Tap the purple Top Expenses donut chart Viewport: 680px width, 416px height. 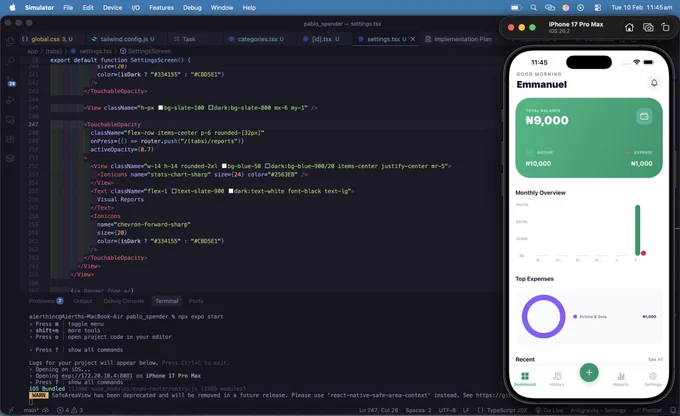pyautogui.click(x=543, y=317)
